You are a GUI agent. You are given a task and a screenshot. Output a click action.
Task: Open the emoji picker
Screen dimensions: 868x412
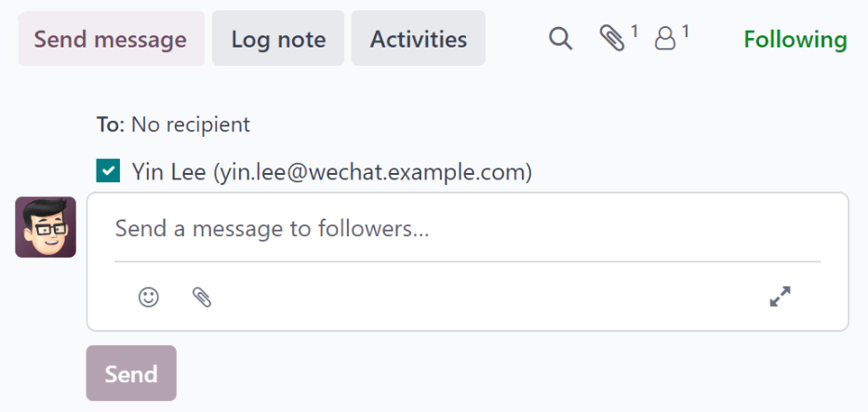tap(149, 297)
